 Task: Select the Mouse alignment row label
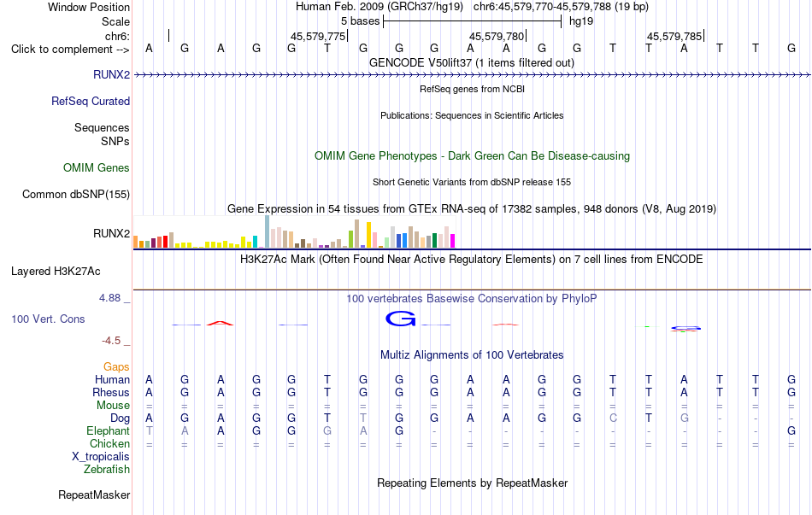point(114,406)
